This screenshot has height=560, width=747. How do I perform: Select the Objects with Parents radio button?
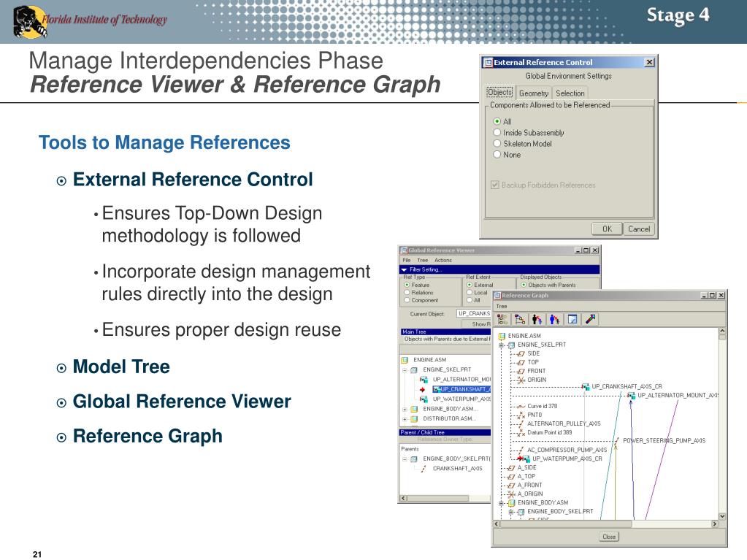click(524, 285)
